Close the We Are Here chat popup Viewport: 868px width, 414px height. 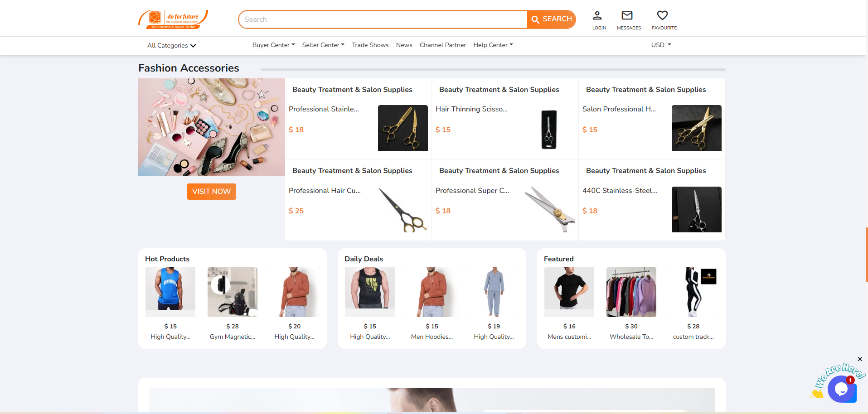pos(860,359)
